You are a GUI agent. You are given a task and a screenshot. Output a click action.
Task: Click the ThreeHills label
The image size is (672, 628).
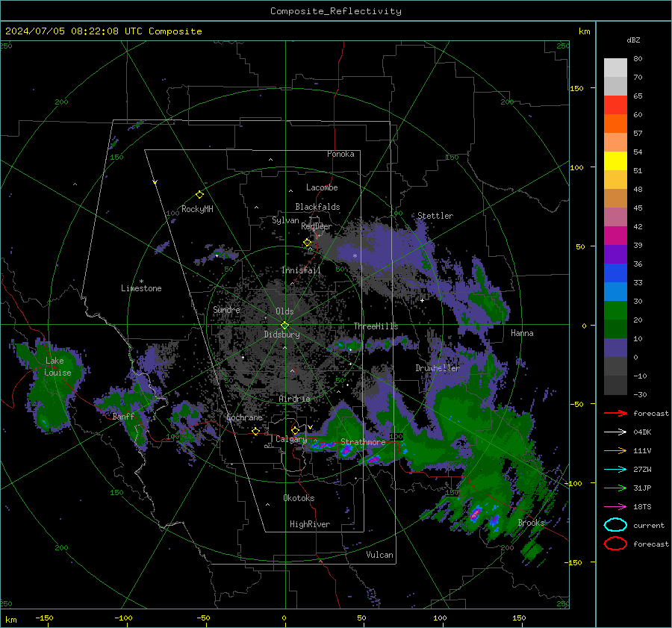pyautogui.click(x=376, y=326)
